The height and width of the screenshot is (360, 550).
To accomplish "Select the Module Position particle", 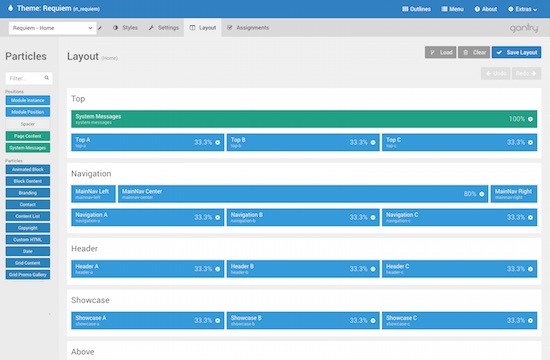I will coord(28,112).
